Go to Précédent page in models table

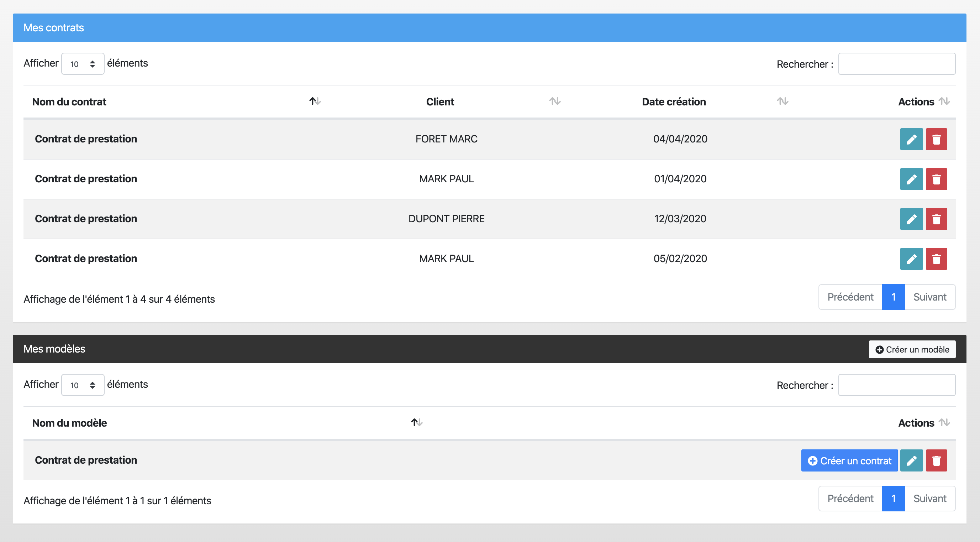pos(850,499)
